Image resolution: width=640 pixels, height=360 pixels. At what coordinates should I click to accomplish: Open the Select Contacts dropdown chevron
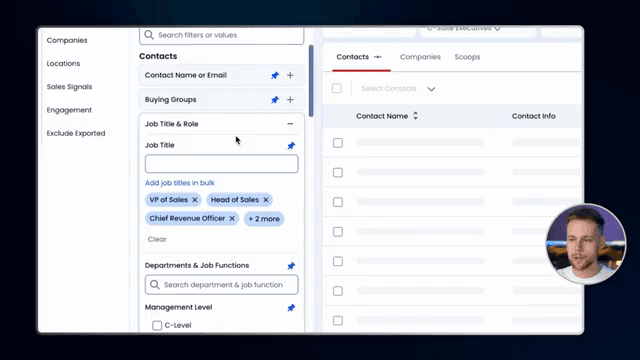[x=431, y=89]
